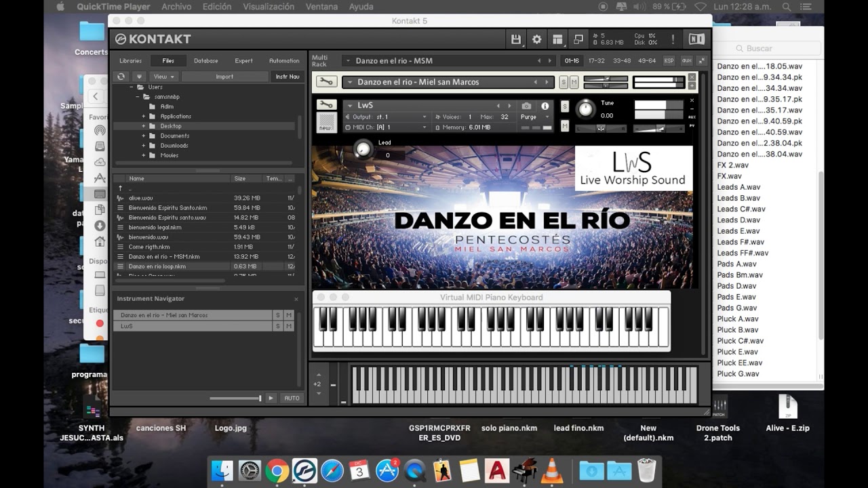
Task: Adjust the Tune knob on LwS
Action: [x=585, y=108]
